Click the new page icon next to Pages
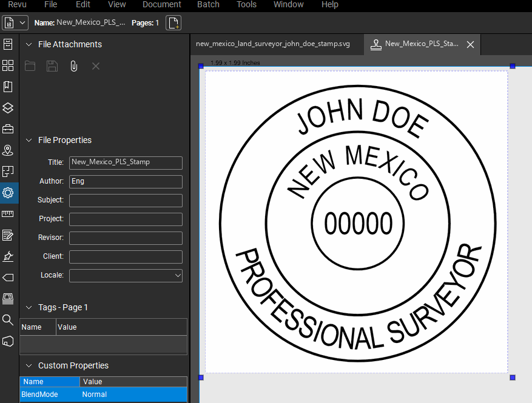The image size is (532, 403). [x=173, y=22]
